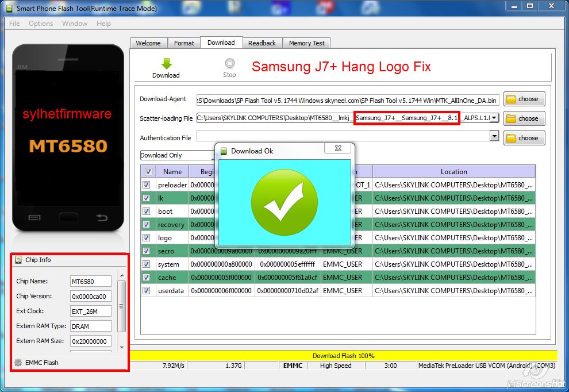
Task: Click the green checkmark success image
Action: (284, 202)
